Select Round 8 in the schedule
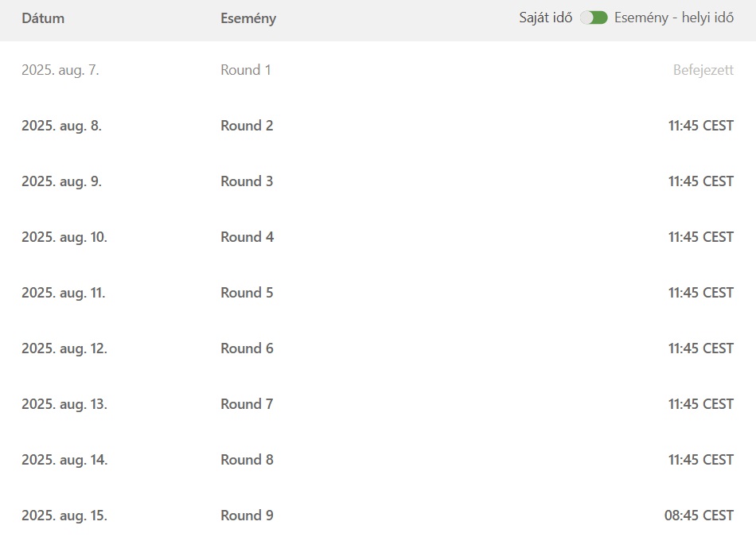Viewport: 756px width, 537px height. tap(247, 460)
